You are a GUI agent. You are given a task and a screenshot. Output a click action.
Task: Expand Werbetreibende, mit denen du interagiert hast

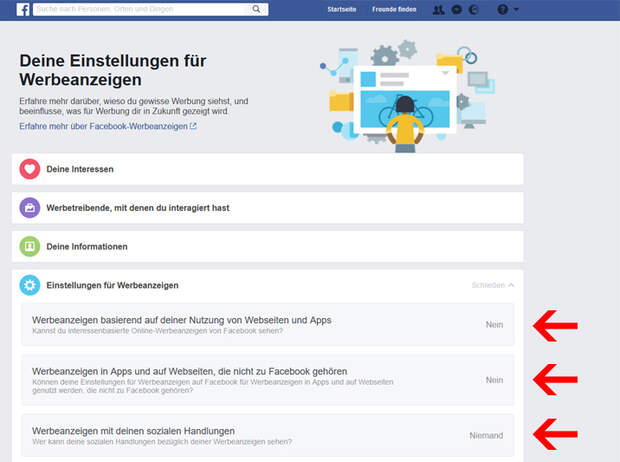pos(268,208)
